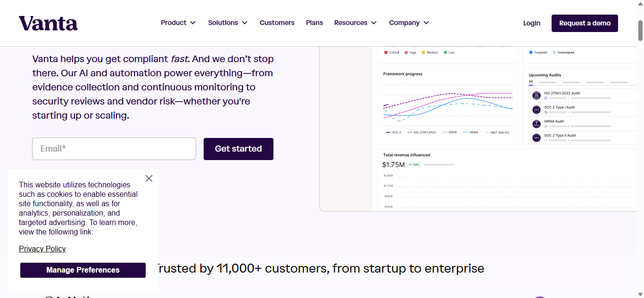The width and height of the screenshot is (644, 298).
Task: Expand the Solutions dropdown menu
Action: [228, 23]
